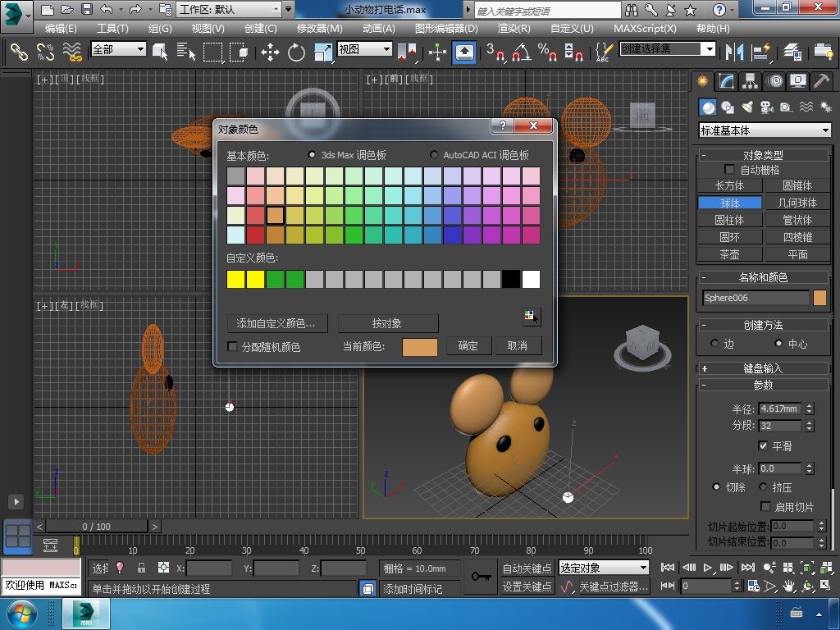Pick the black custom color swatch

510,279
